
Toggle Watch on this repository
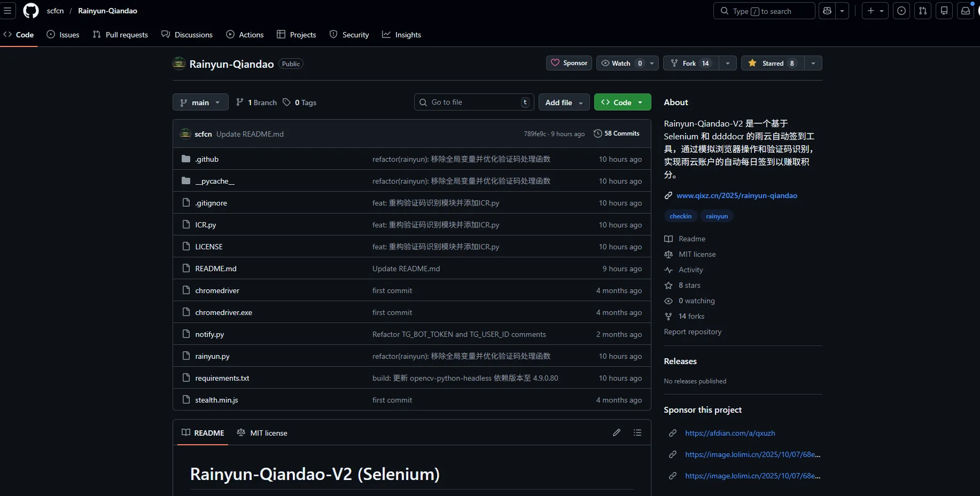[x=621, y=63]
